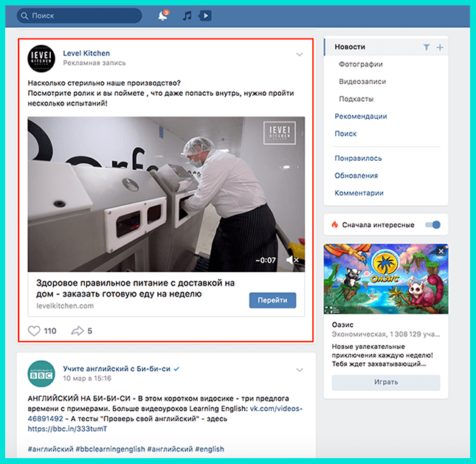Click the like count 110
Viewport: 476px width, 464px height.
pos(50,330)
